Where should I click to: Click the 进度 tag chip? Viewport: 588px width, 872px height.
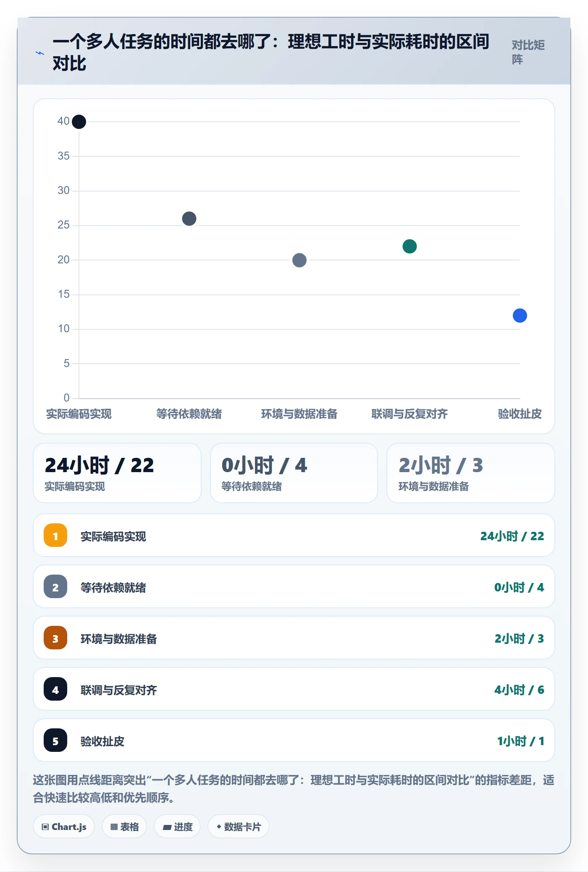(177, 827)
